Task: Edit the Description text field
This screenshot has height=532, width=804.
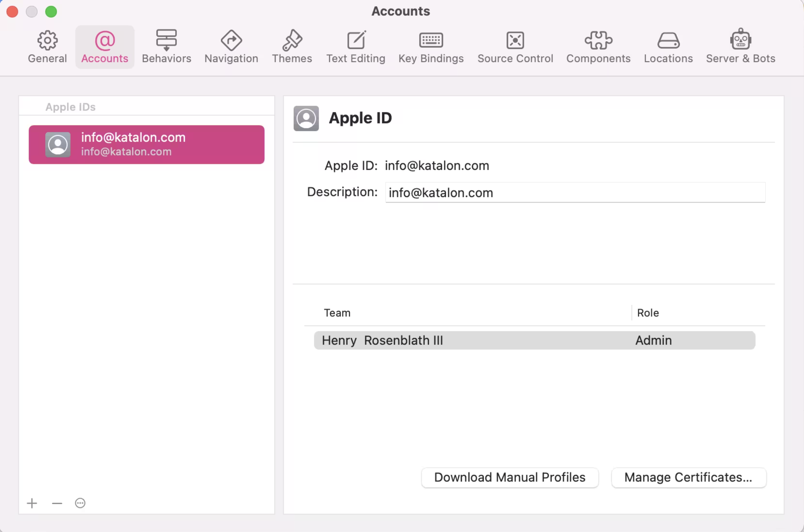Action: point(575,192)
